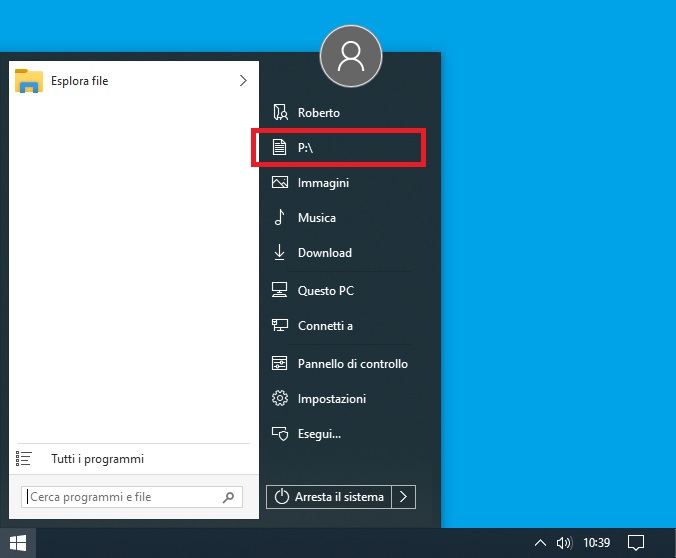This screenshot has width=676, height=558.
Task: Click the picture icon next to Immagini
Action: 280,182
